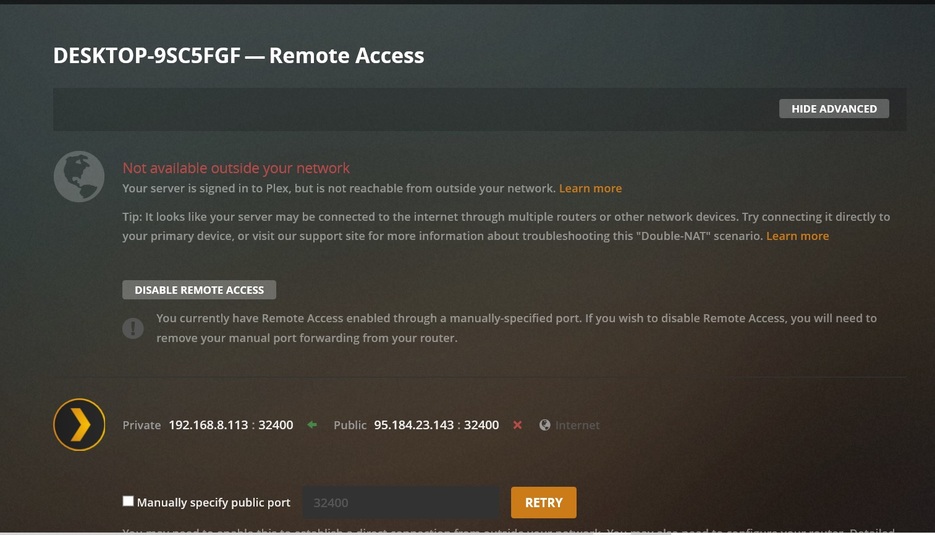The image size is (935, 535).
Task: Click the Manually specify public port label
Action: [213, 503]
